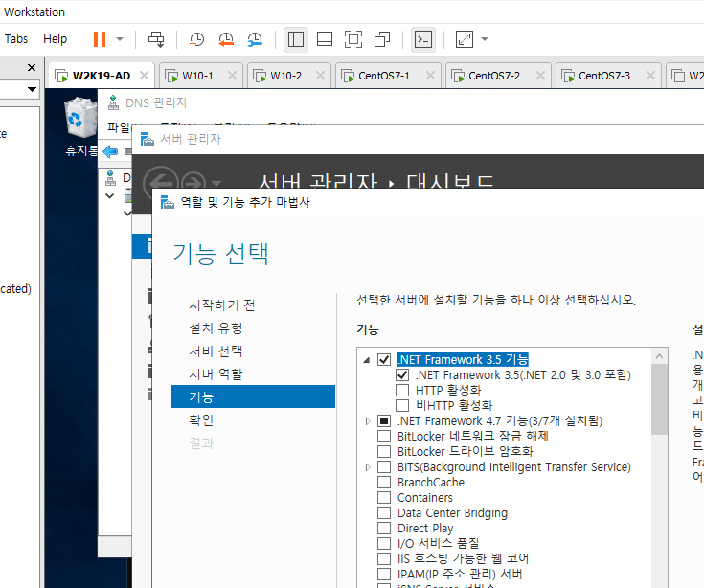Switch to the W10-2 tab

[x=286, y=76]
